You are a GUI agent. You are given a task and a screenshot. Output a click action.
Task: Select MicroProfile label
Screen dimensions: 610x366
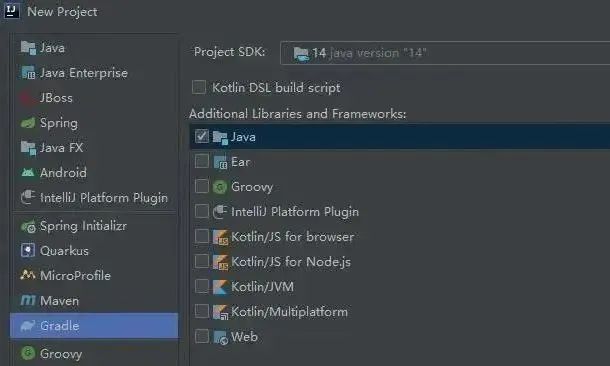click(x=75, y=276)
